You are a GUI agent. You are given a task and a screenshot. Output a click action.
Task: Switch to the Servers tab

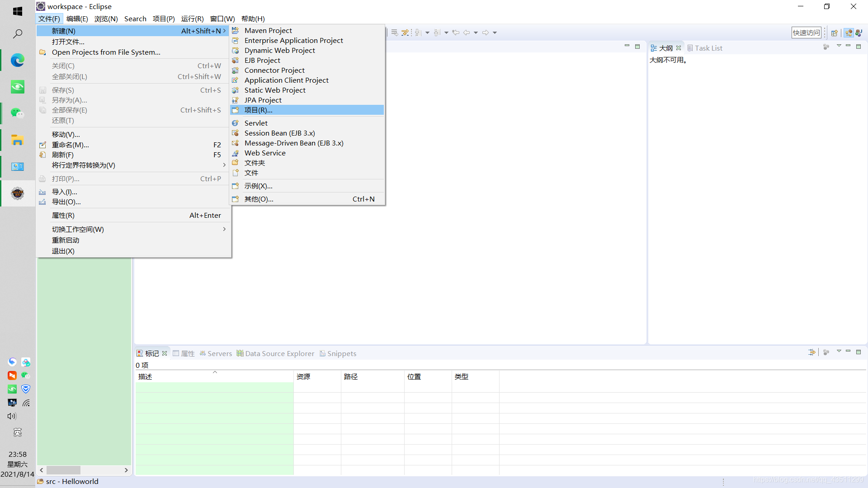216,353
